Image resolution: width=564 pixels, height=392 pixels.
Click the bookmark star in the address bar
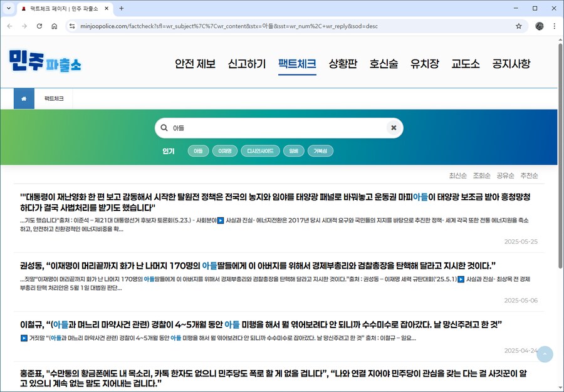pyautogui.click(x=518, y=26)
